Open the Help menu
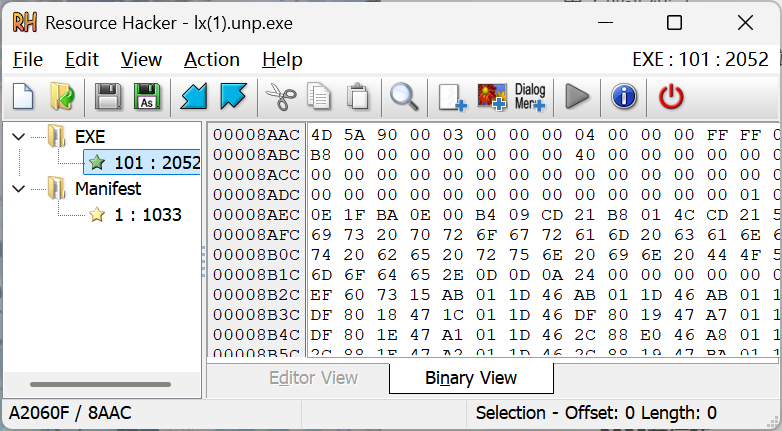This screenshot has height=431, width=782. click(282, 59)
